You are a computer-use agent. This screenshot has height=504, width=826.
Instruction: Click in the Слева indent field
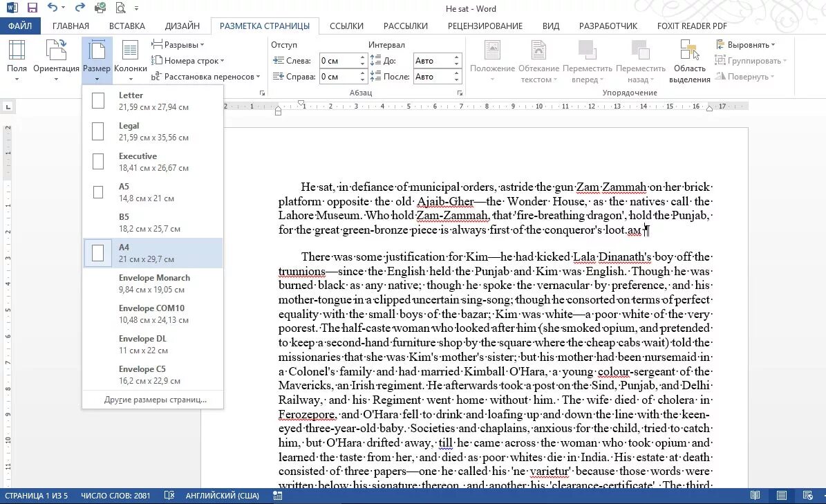tap(338, 61)
